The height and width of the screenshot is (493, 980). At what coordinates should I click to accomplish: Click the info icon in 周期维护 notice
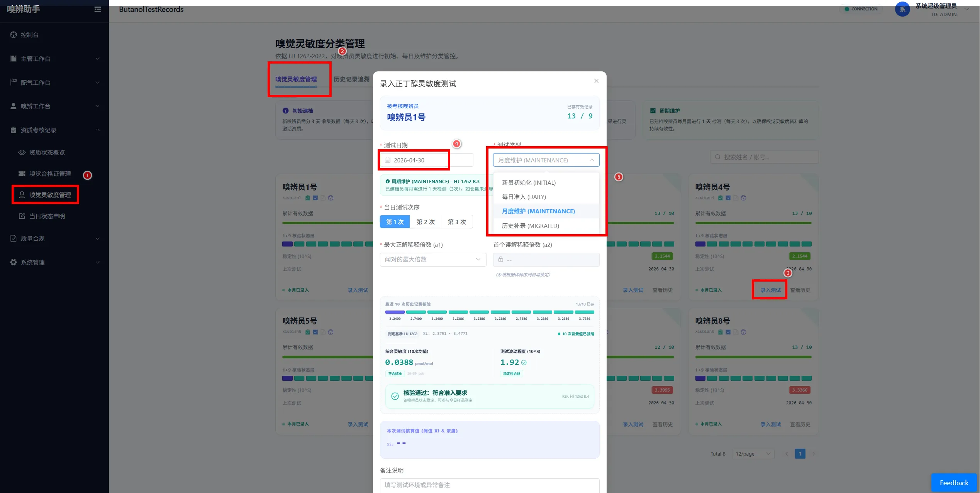coord(388,181)
